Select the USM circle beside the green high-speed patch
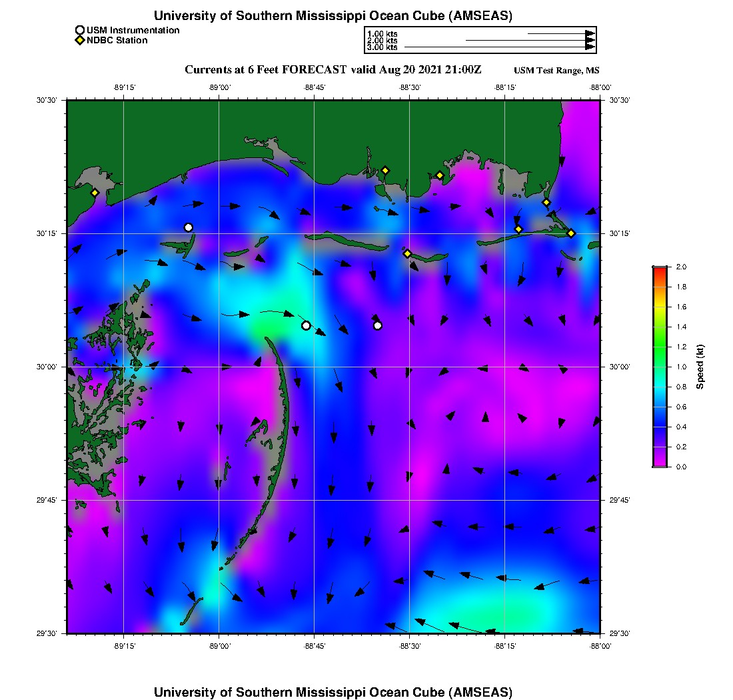 point(306,325)
